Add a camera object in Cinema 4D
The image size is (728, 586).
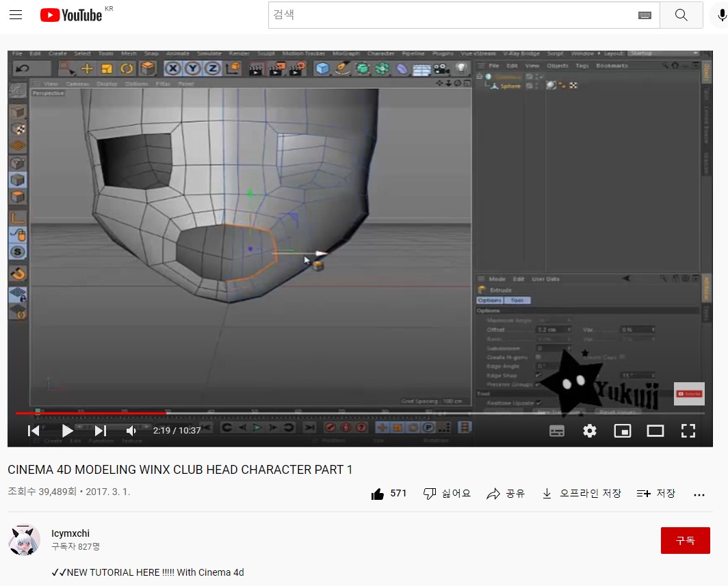(x=441, y=69)
